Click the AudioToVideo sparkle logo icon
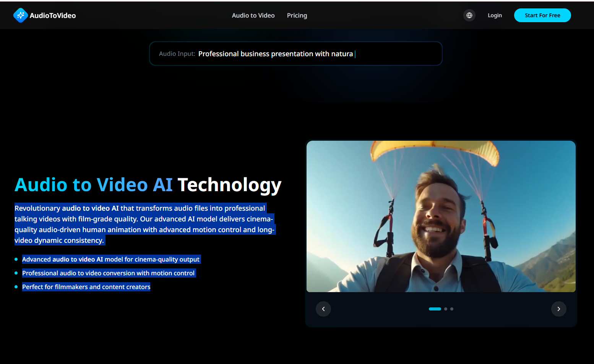Viewport: 594px width, 364px height. tap(21, 15)
